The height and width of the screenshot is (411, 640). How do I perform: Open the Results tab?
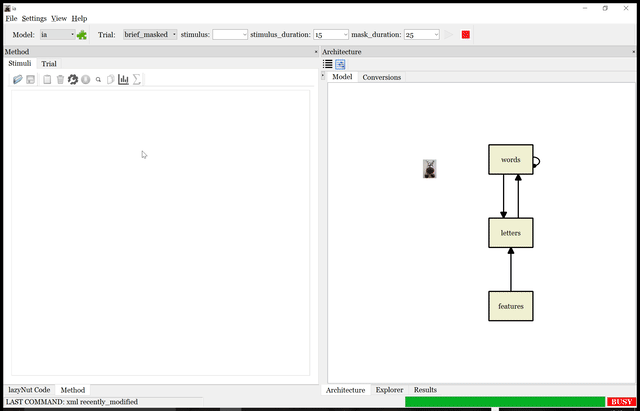coord(425,390)
